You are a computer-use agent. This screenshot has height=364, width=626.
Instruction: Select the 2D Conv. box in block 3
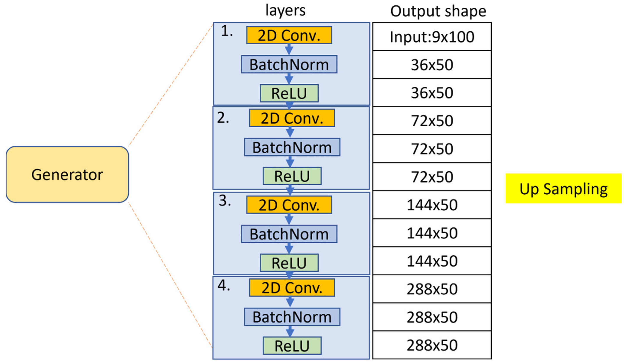(289, 205)
